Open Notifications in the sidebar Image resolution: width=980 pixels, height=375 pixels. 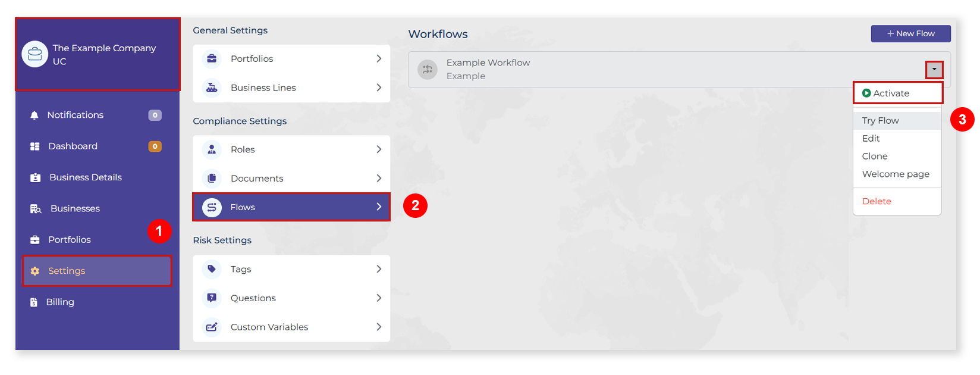[x=97, y=115]
